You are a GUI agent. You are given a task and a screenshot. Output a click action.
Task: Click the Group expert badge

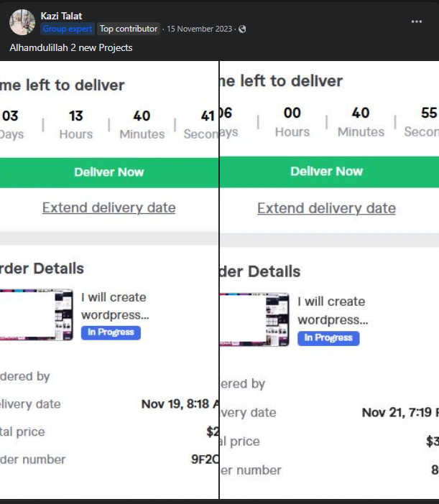(x=68, y=29)
